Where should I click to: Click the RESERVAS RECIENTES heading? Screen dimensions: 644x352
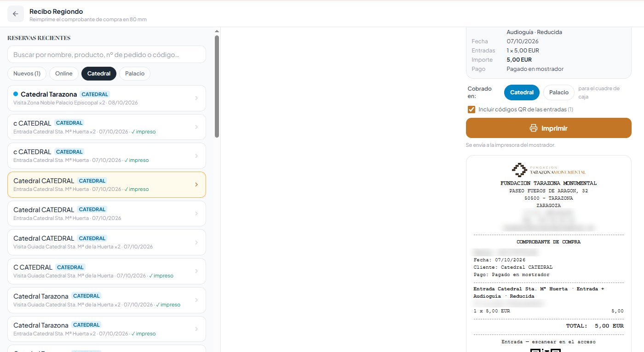point(39,38)
